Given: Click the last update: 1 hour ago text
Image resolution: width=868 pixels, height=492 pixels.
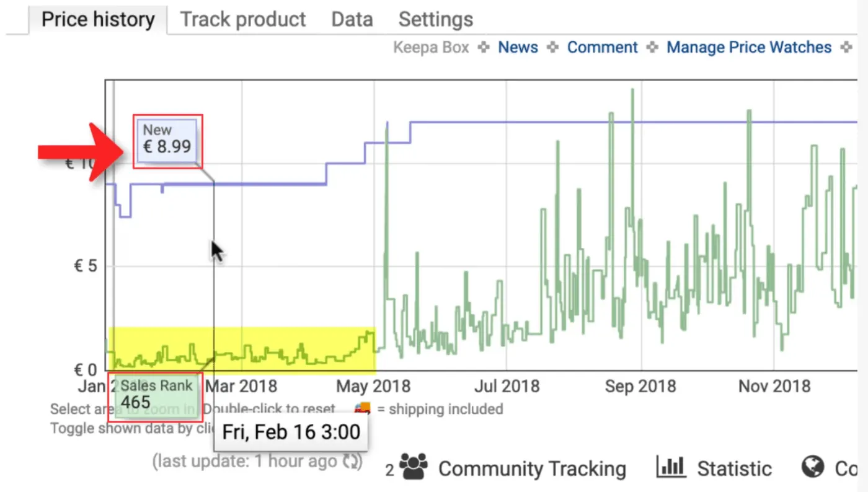Looking at the screenshot, I should [x=246, y=461].
